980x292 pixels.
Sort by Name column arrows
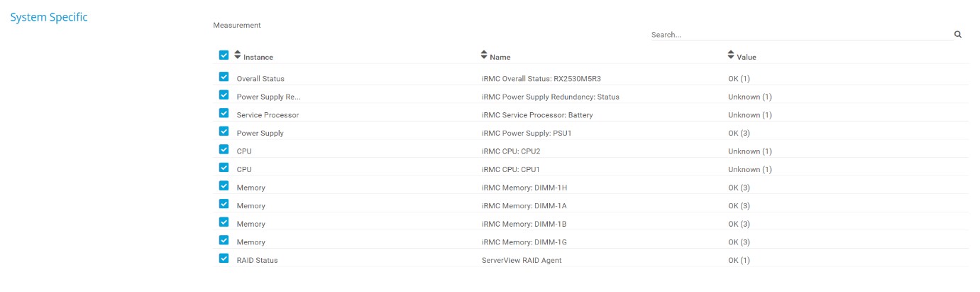484,55
